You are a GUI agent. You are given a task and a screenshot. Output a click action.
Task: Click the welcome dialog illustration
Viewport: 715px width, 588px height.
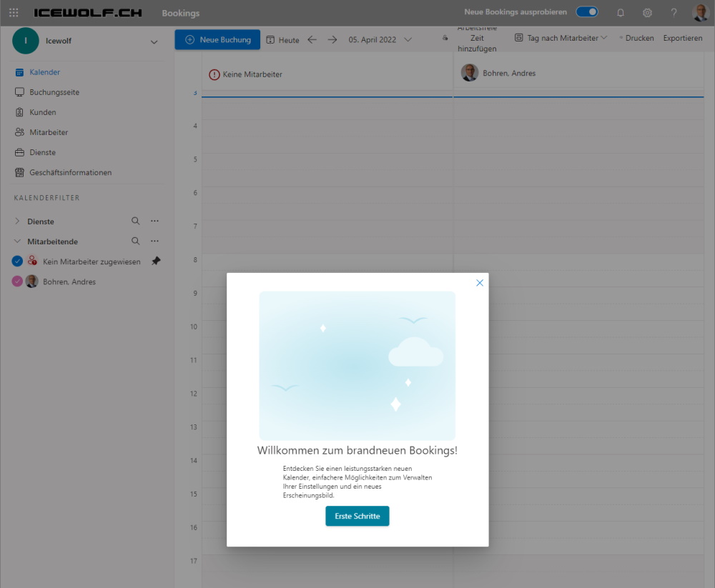[x=357, y=366]
